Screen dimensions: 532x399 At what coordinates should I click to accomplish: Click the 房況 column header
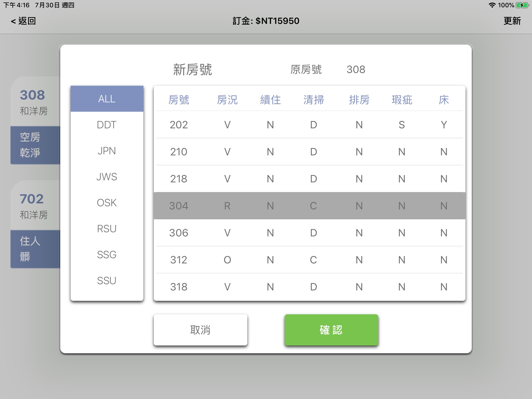click(227, 100)
